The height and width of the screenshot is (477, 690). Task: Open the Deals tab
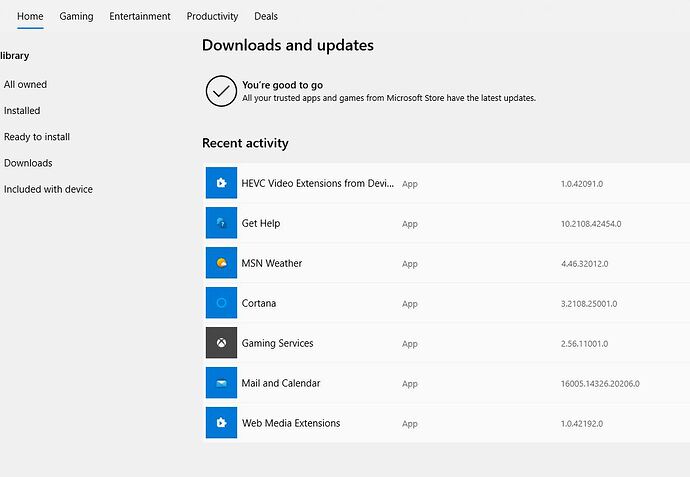point(266,16)
